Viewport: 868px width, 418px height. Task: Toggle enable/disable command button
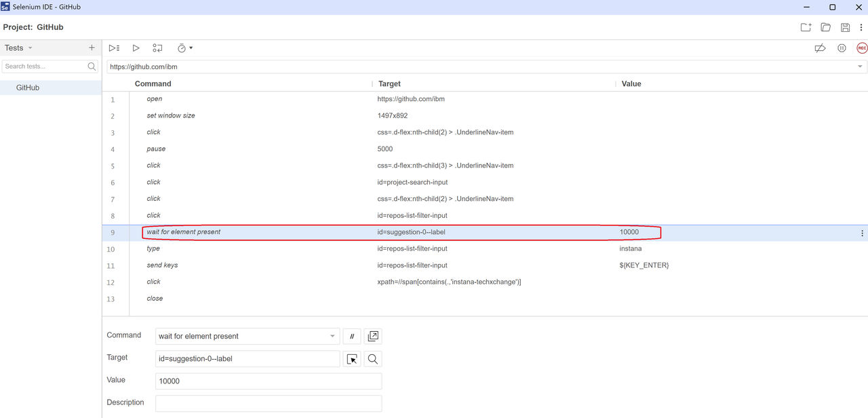click(351, 337)
